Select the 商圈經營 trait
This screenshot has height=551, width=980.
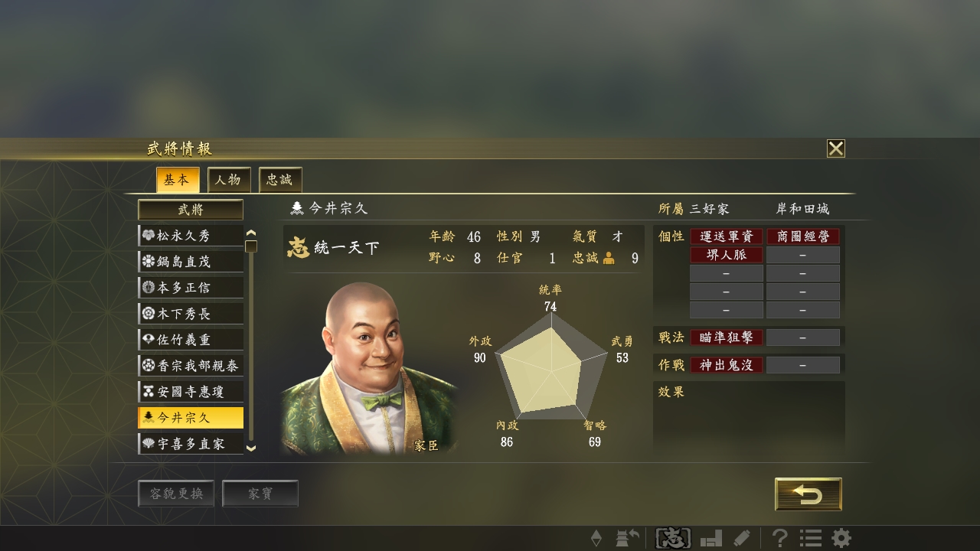click(x=803, y=236)
